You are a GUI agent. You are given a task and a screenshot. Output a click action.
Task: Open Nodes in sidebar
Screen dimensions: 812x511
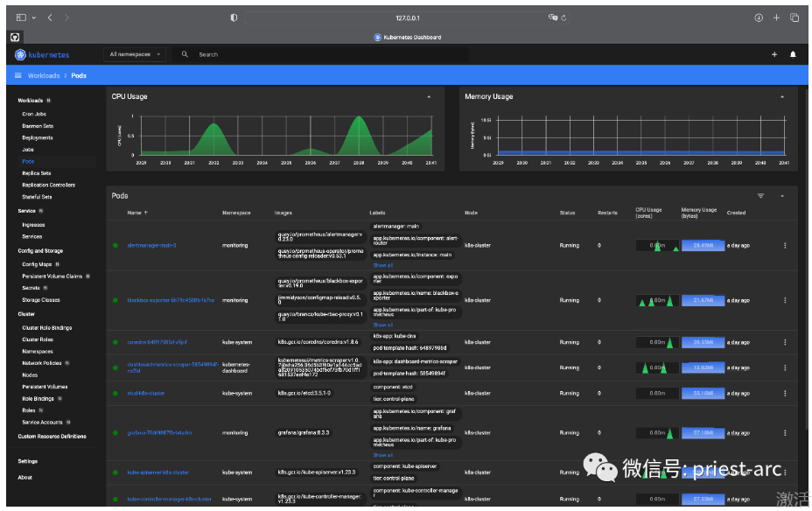click(30, 374)
